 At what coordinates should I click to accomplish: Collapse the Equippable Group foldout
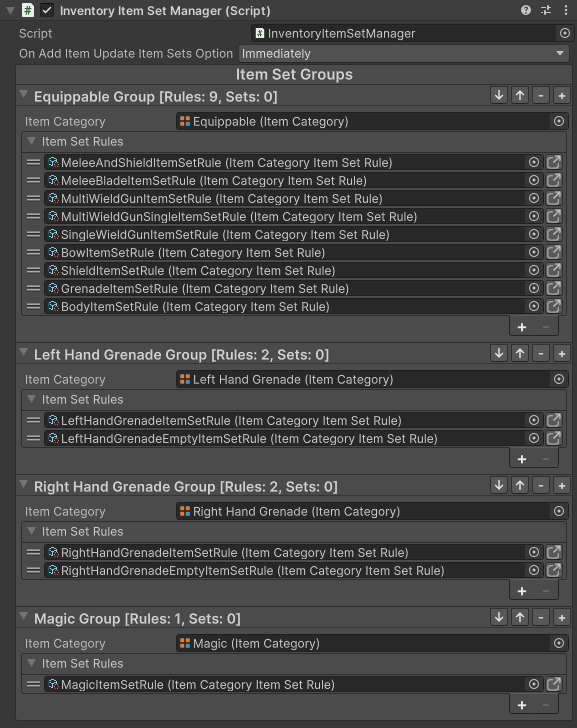[x=23, y=95]
